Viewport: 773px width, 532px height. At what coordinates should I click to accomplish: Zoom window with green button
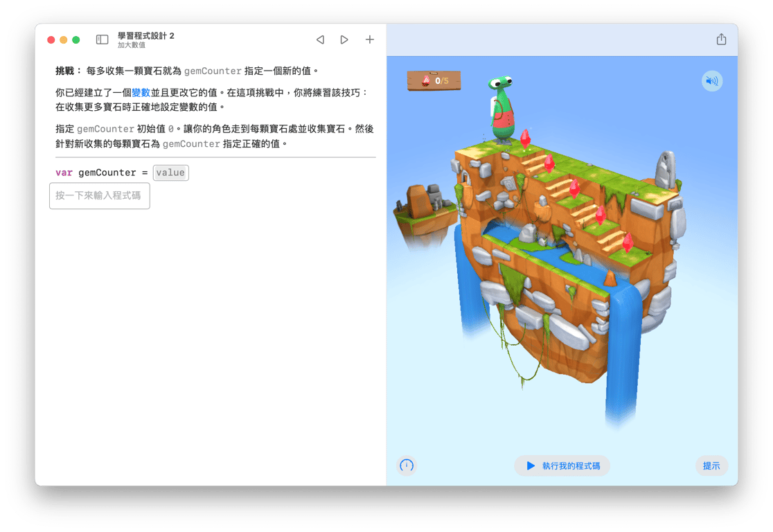click(76, 39)
